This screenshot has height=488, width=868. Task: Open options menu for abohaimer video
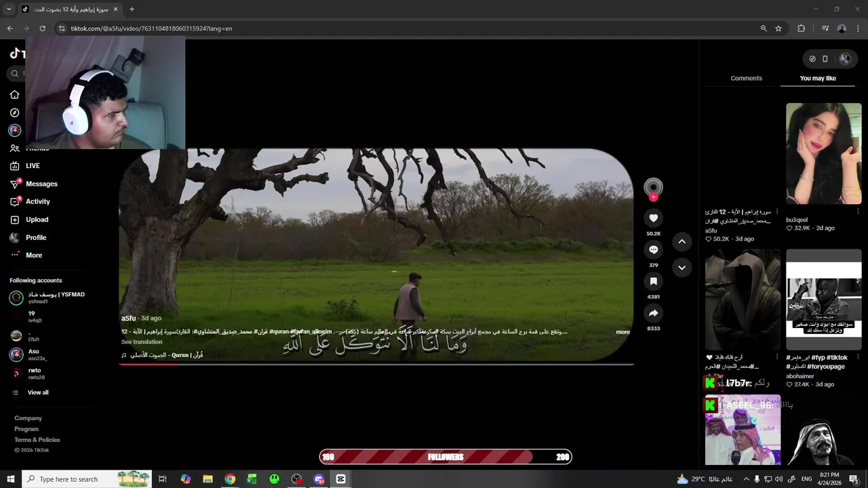858,357
